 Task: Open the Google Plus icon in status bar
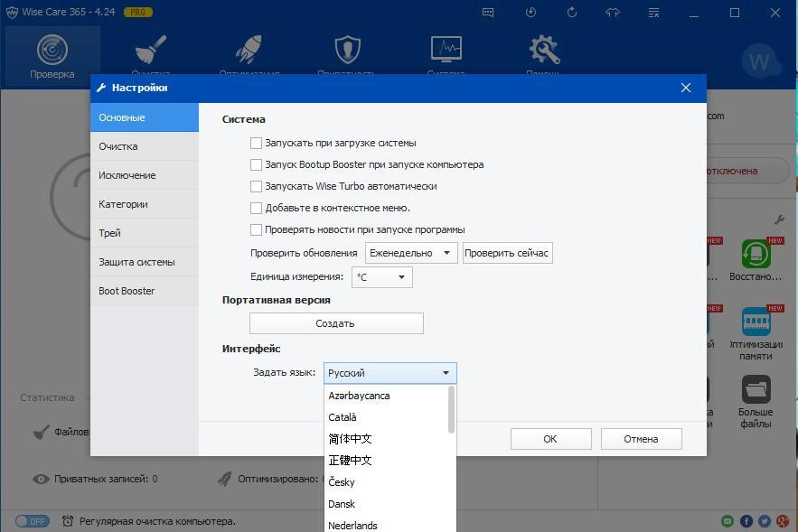coord(783,521)
